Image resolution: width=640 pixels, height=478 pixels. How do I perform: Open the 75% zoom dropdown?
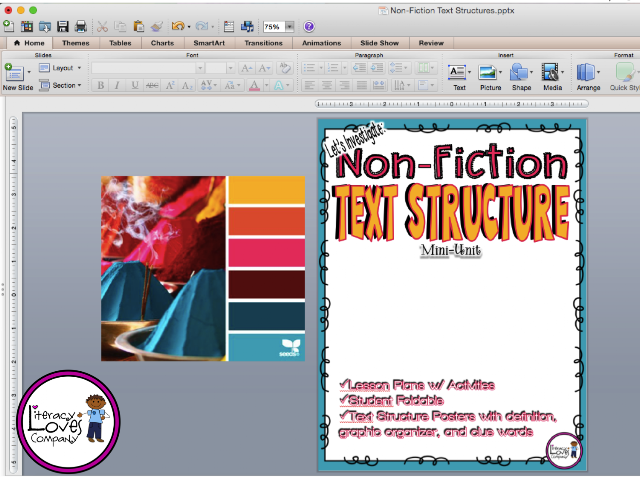point(289,27)
